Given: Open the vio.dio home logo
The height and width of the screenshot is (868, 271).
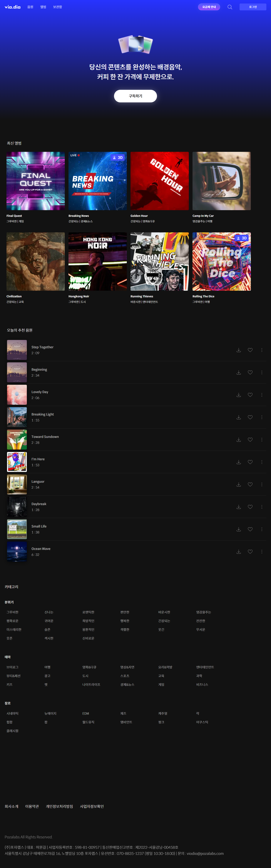Looking at the screenshot, I should click(x=12, y=7).
